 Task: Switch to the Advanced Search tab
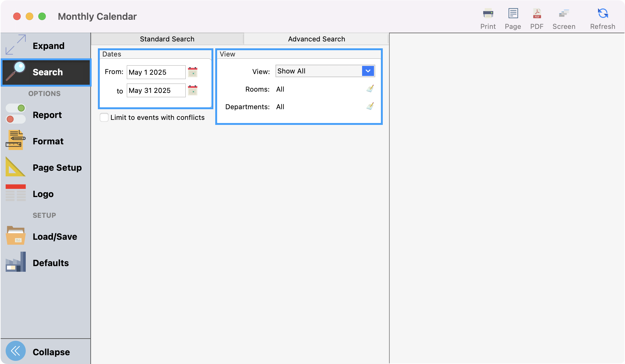[316, 39]
